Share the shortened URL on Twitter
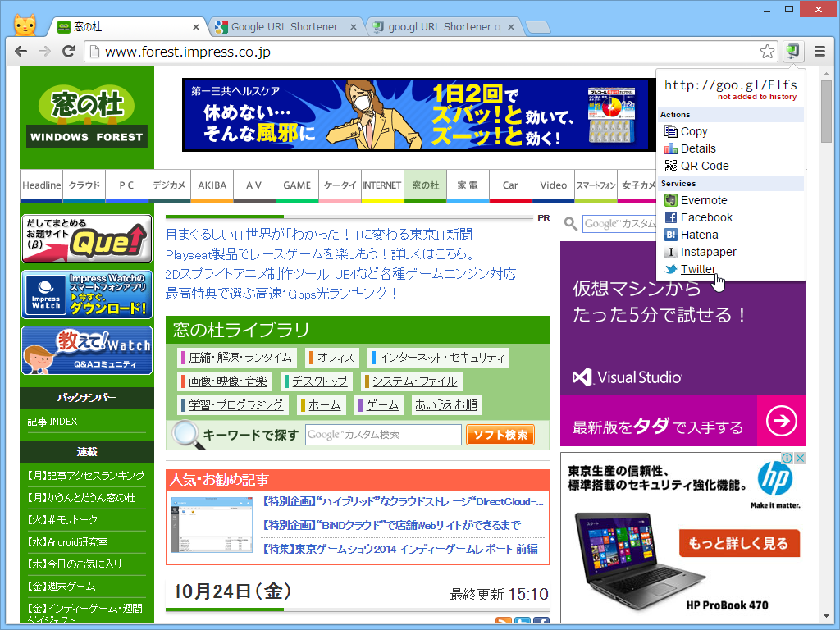Viewport: 840px width, 630px height. 699,269
